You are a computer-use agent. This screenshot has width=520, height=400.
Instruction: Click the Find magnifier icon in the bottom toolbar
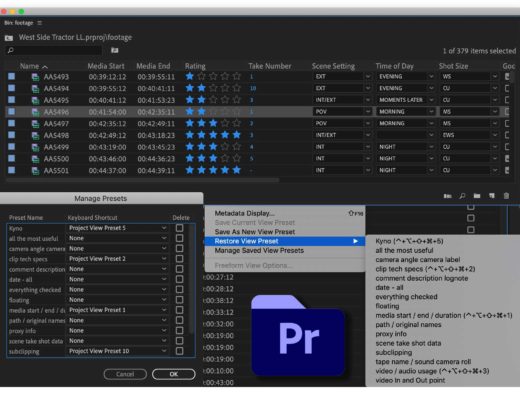[462, 196]
